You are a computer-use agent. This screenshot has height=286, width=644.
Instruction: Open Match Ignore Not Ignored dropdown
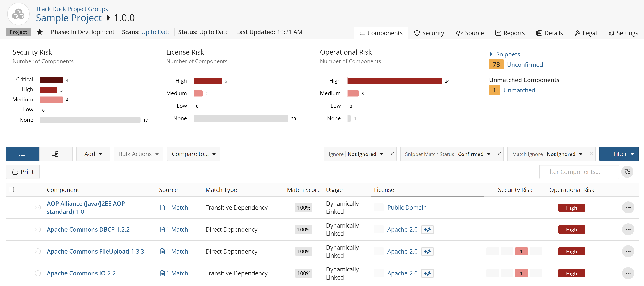point(547,154)
